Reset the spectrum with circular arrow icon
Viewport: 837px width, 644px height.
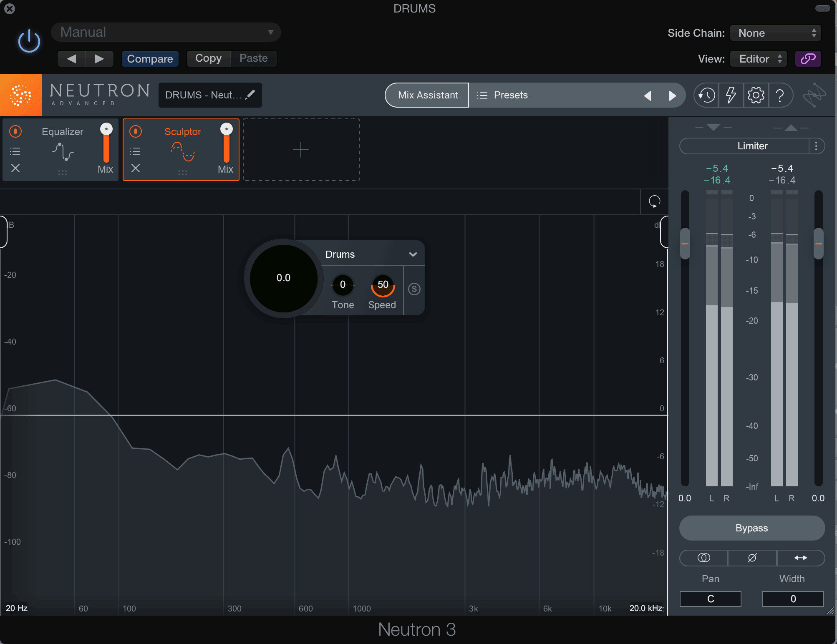pyautogui.click(x=654, y=201)
